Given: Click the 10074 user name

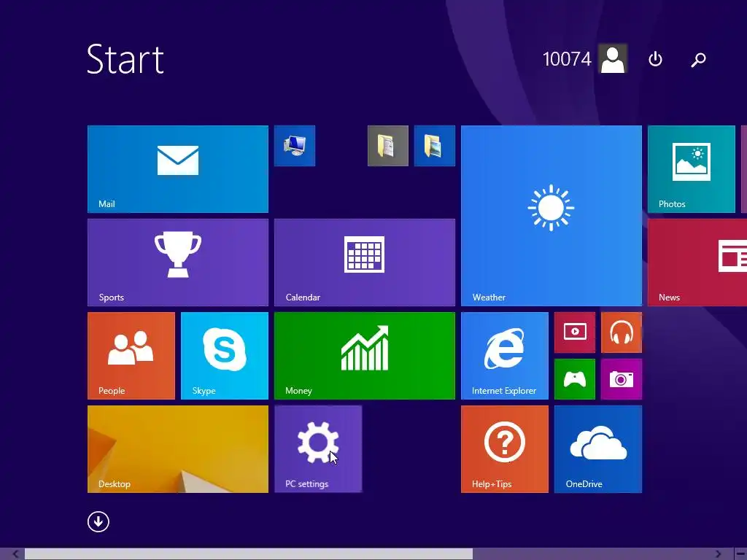Looking at the screenshot, I should coord(567,59).
